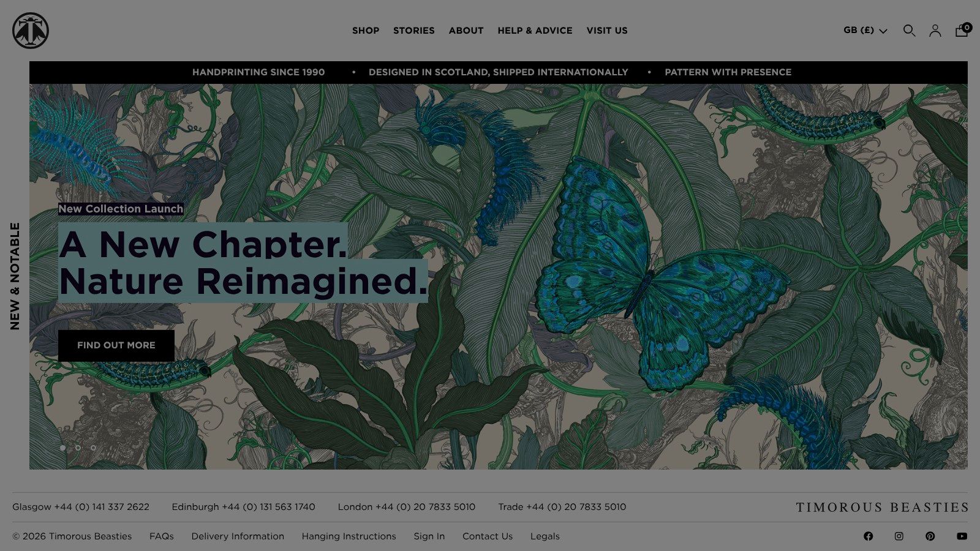This screenshot has height=551, width=980.
Task: Click the Sign In footer link
Action: (429, 536)
